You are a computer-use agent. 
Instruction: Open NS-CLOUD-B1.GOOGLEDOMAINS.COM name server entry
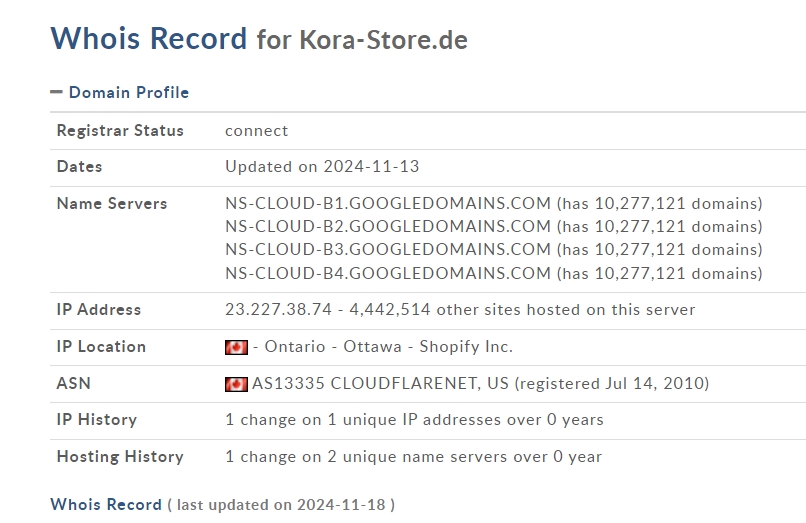(388, 204)
